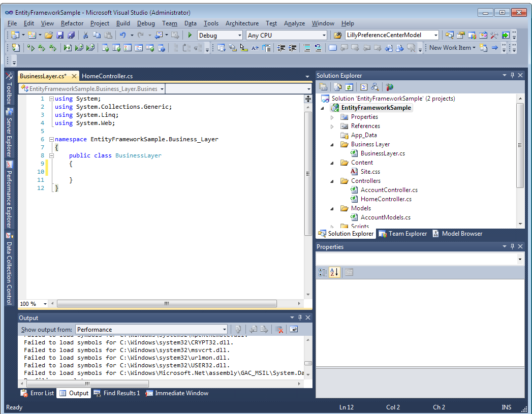Click the Navigate Backward icon
This screenshot has height=414, width=532.
[x=159, y=35]
